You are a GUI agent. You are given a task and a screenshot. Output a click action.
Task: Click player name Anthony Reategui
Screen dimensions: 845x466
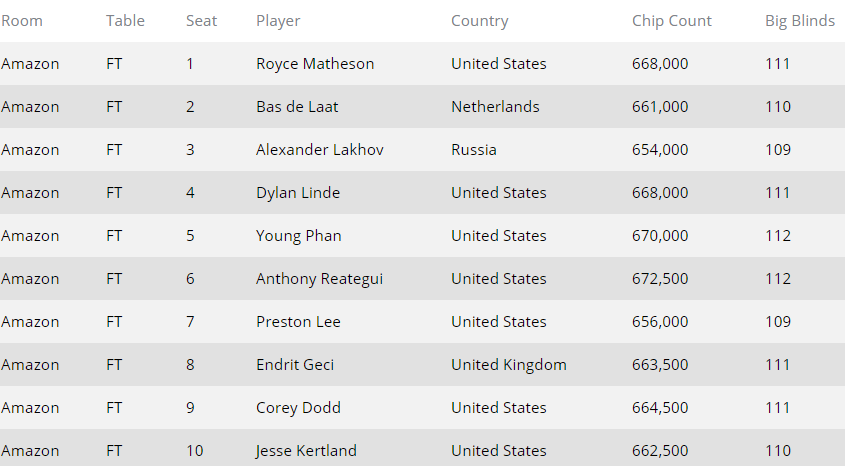(319, 279)
